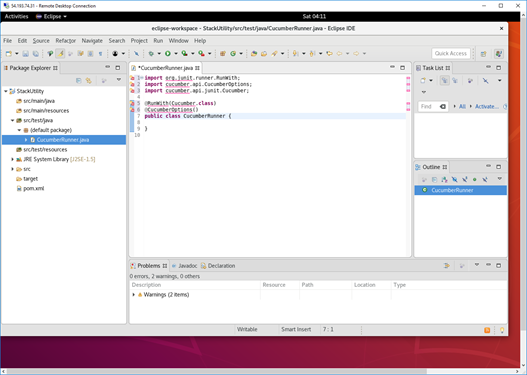
Task: Click the Run with Coverage toolbar icon
Action: 185,53
